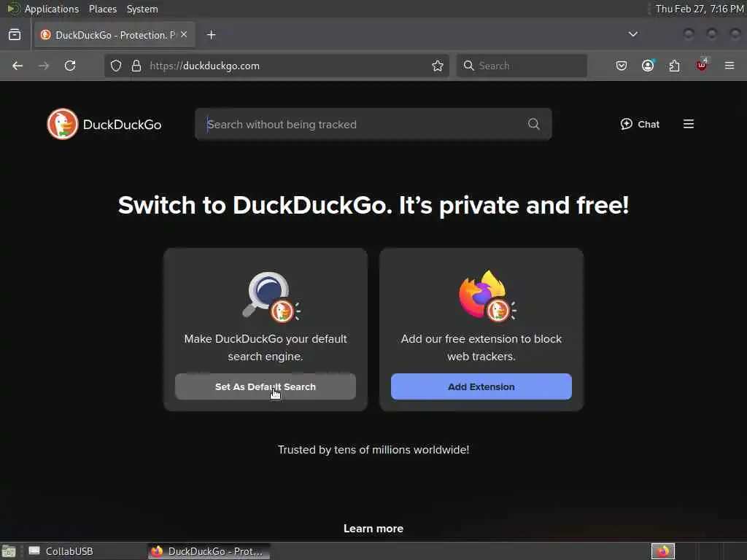Select the DuckDuckGo - Protection tab
747x560 pixels.
[115, 35]
